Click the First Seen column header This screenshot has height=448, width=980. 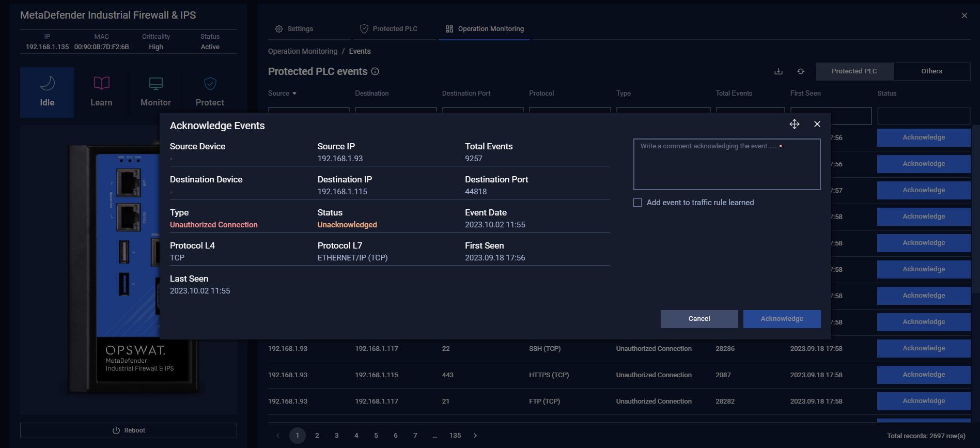pyautogui.click(x=805, y=94)
